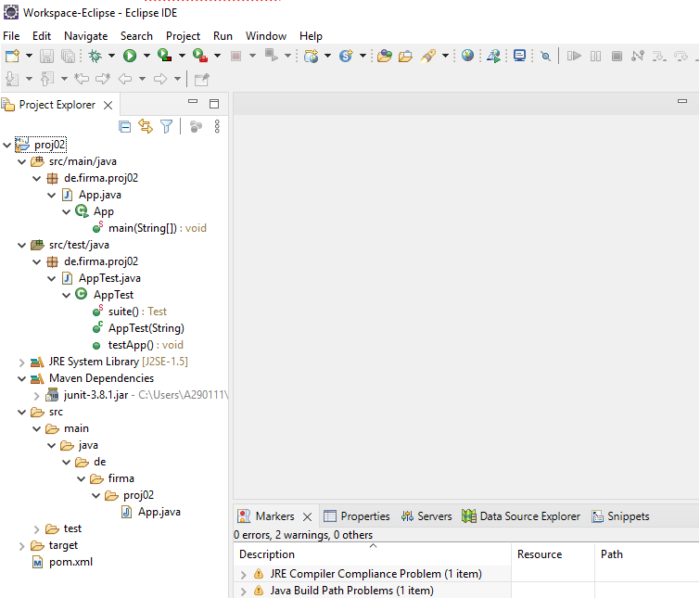This screenshot has width=700, height=598.
Task: Click the Path column header
Action: pos(647,554)
